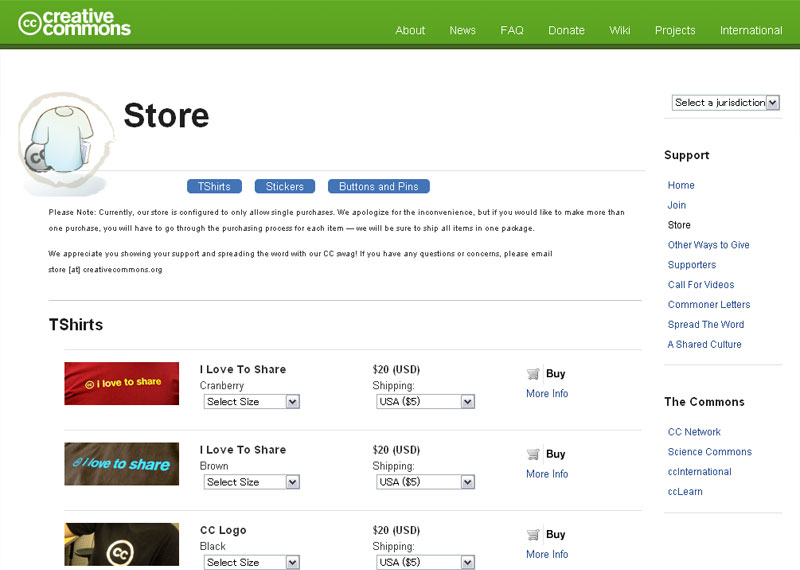Expand shipping dropdown for Brown shirt
This screenshot has width=800, height=570.
(424, 482)
